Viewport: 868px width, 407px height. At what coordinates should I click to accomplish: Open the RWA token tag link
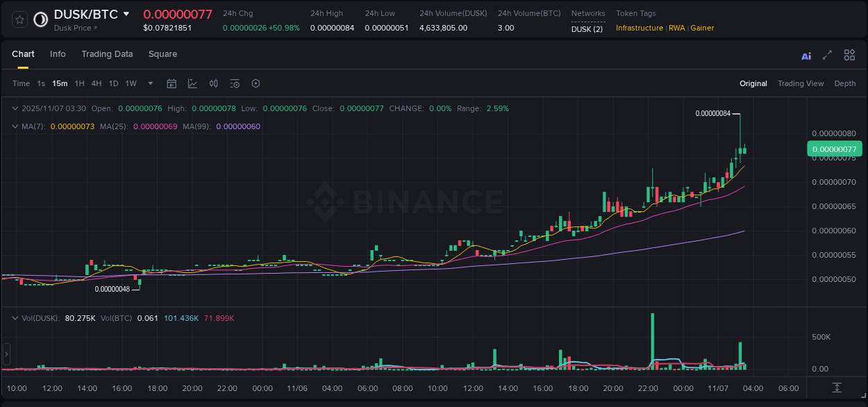coord(676,28)
